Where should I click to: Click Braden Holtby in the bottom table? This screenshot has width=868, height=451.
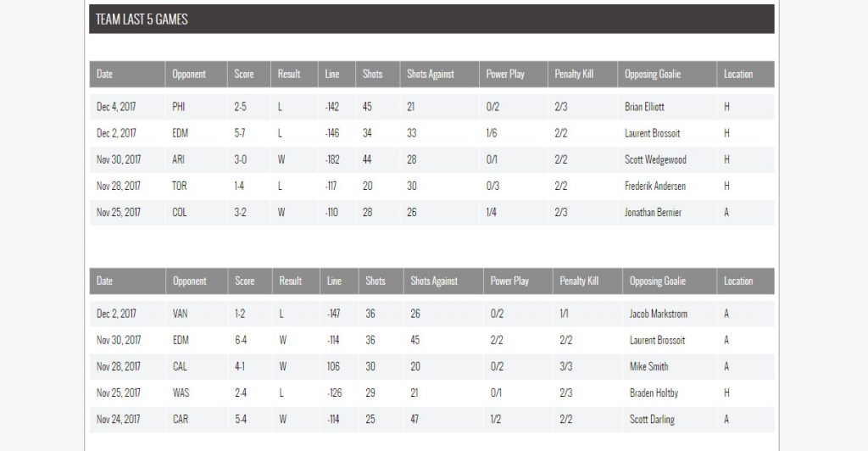click(654, 393)
